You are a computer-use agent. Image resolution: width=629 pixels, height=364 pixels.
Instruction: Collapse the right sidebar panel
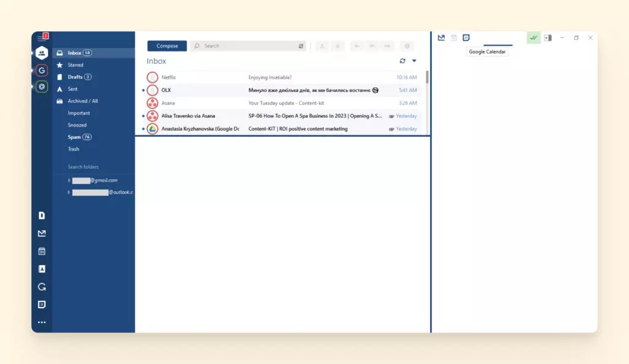coord(549,37)
